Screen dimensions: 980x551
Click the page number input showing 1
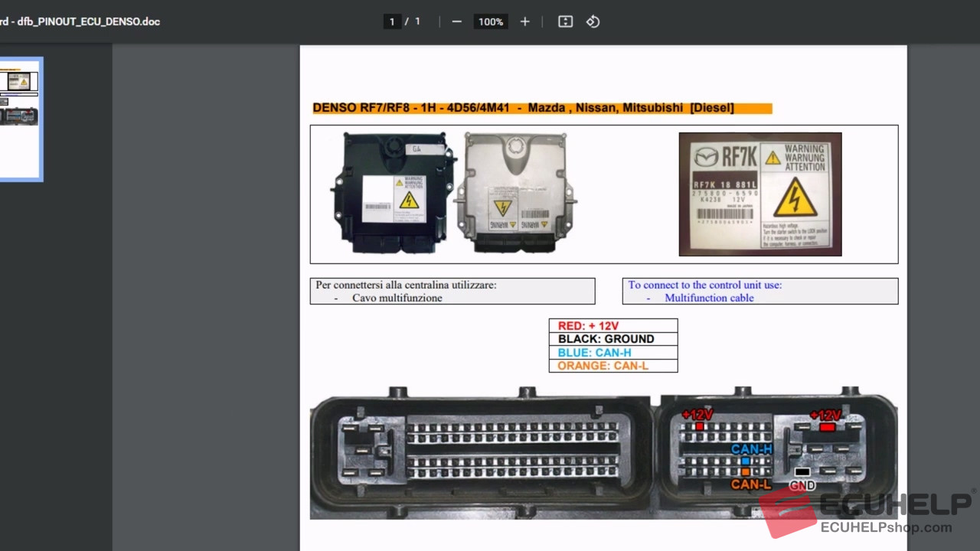[x=392, y=21]
